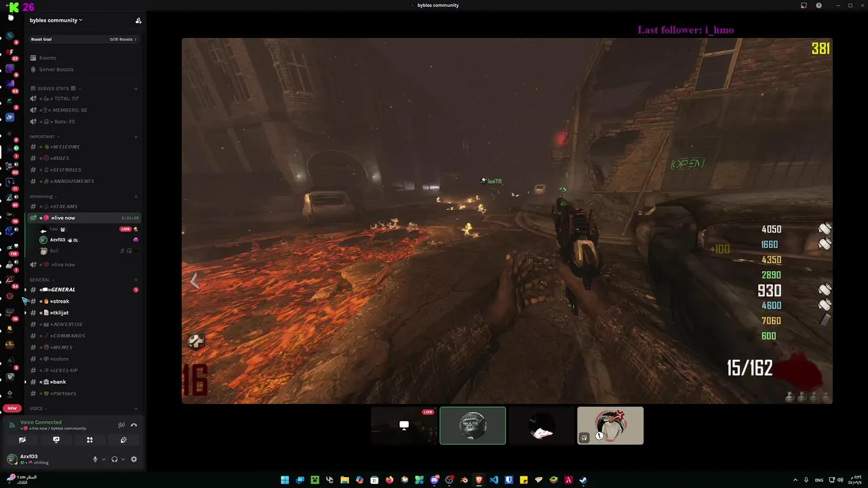Disconnect from voice with hang-up icon
The width and height of the screenshot is (868, 488).
click(134, 425)
